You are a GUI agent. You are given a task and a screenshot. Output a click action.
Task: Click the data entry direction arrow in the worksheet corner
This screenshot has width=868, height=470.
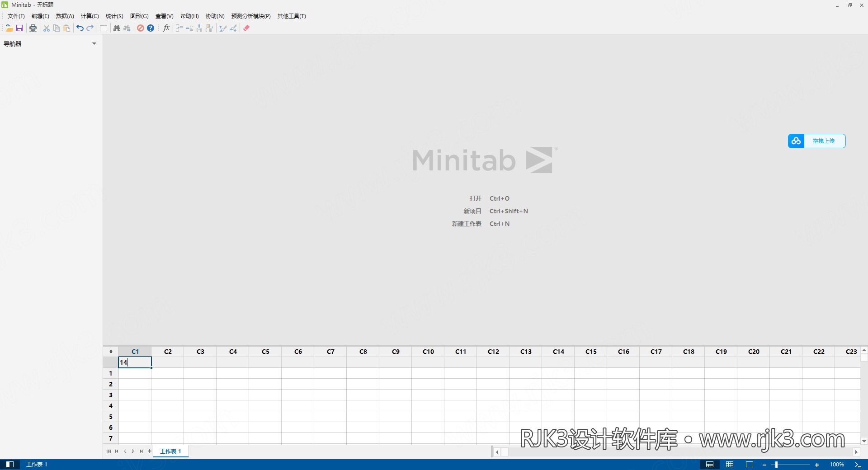click(x=111, y=352)
